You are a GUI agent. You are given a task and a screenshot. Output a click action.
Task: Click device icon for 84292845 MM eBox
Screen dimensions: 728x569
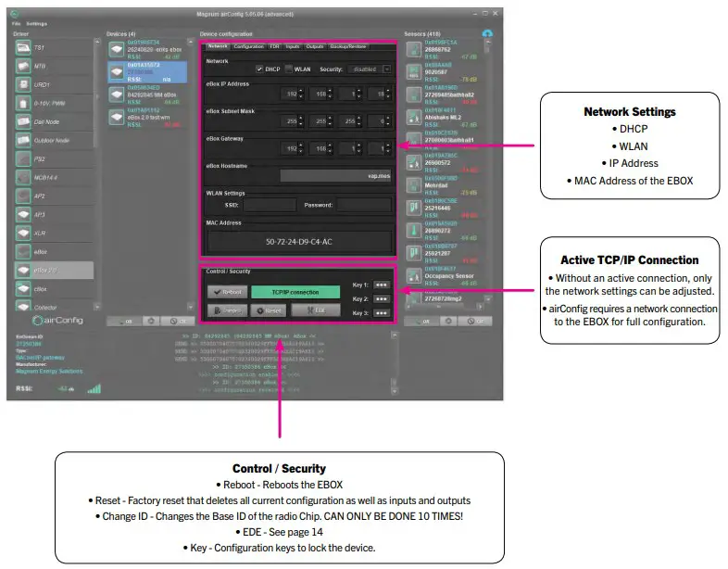coord(117,95)
